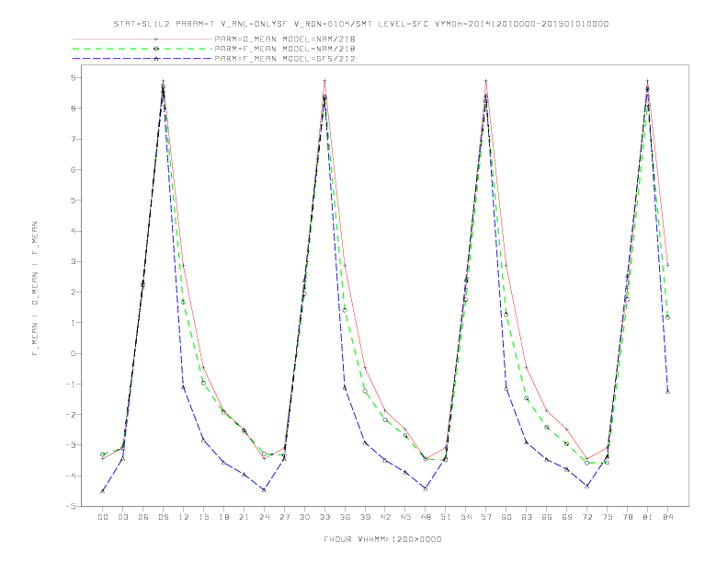Click y-axis tick label -1
This screenshot has height=563, width=728.
[x=71, y=385]
